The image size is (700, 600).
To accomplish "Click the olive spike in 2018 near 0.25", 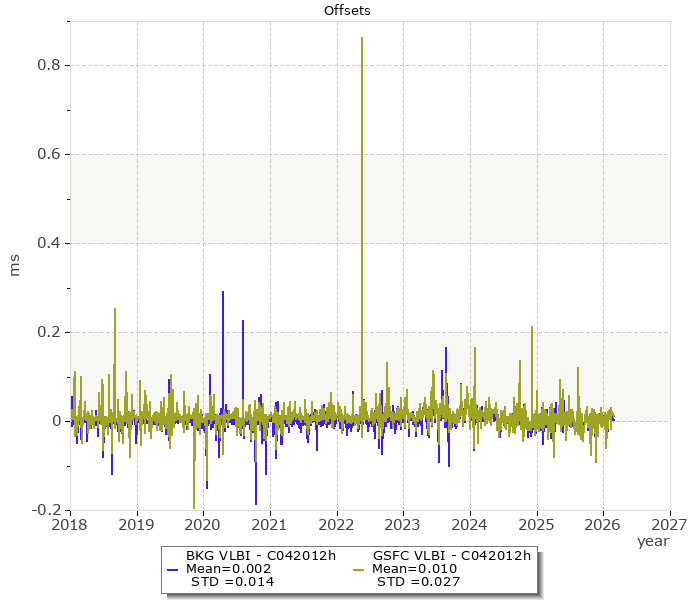I will (115, 310).
